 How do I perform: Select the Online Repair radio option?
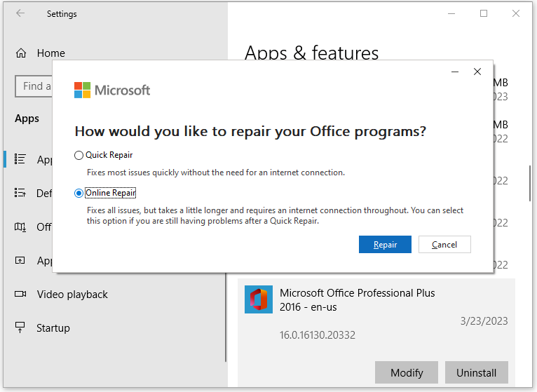point(79,193)
